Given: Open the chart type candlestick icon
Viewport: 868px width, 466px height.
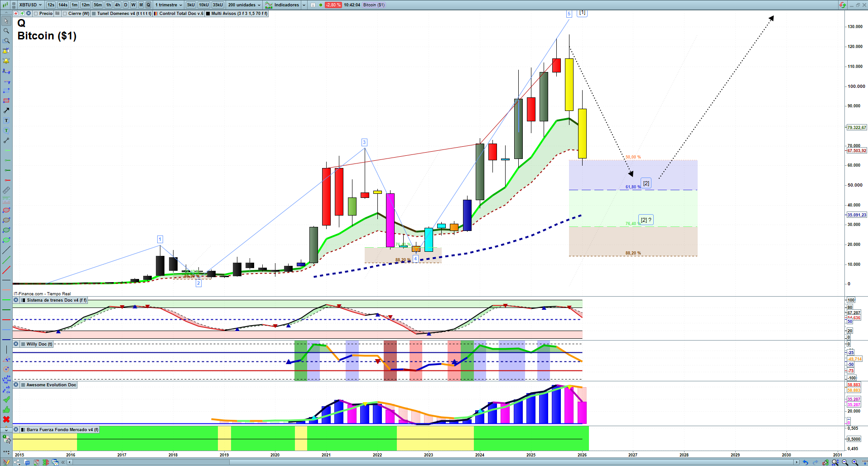Looking at the screenshot, I should pos(6,5).
